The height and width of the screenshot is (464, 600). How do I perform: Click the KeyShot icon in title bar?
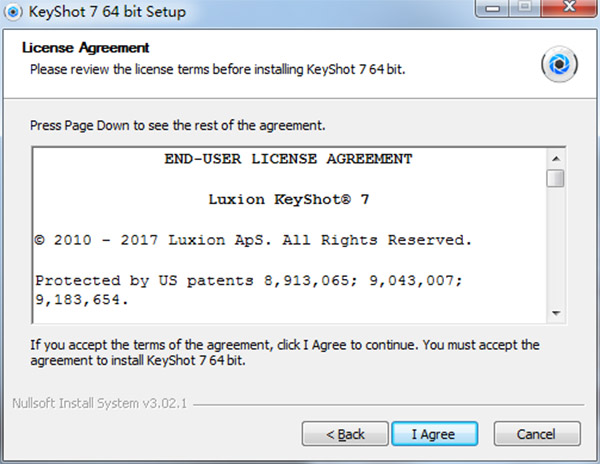tap(13, 12)
